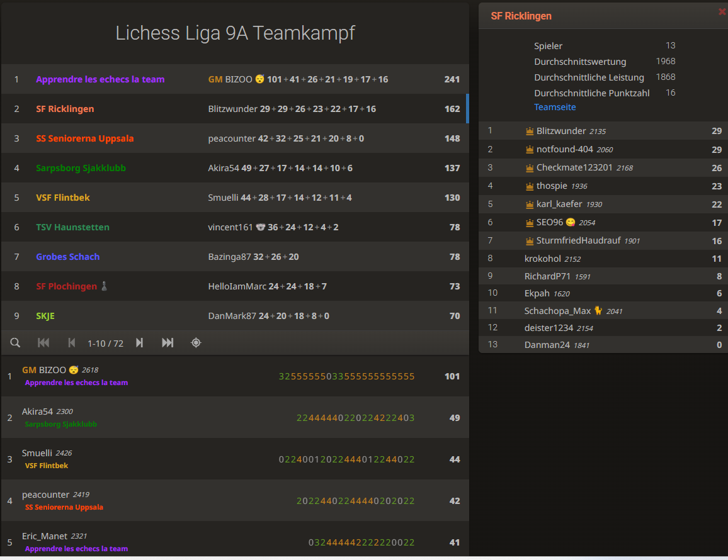Screen dimensions: 728x560
Task: Click the crosshair jump-to-me icon
Action: tap(196, 343)
